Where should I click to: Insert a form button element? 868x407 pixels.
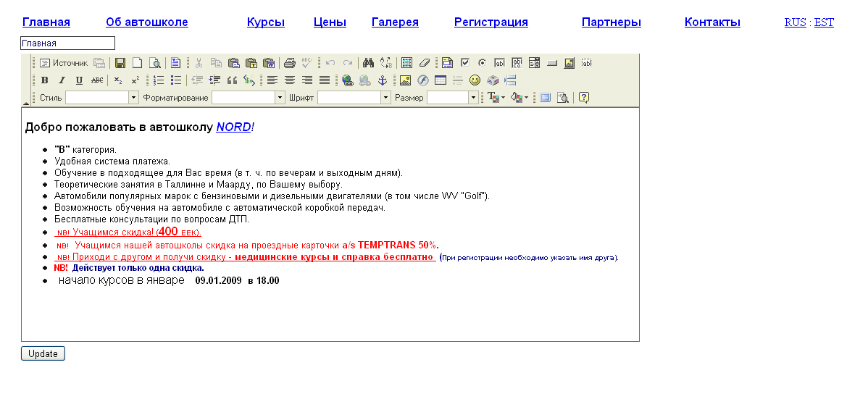552,63
